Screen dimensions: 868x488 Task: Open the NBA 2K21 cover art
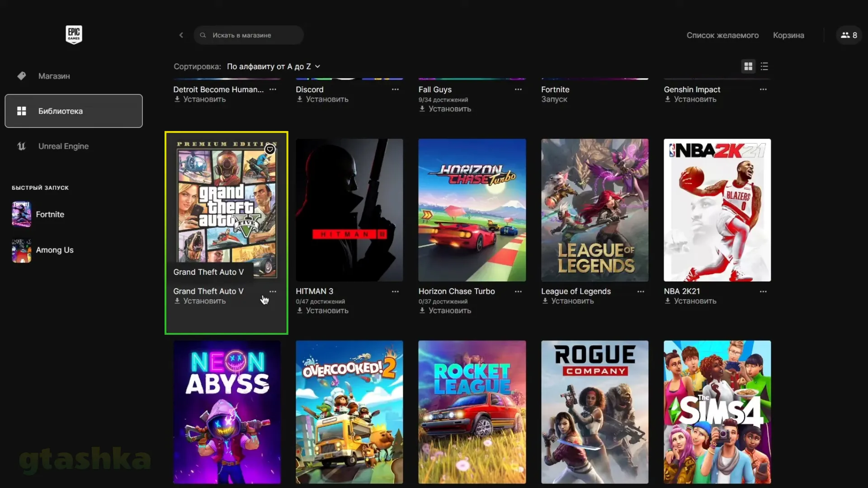click(717, 210)
